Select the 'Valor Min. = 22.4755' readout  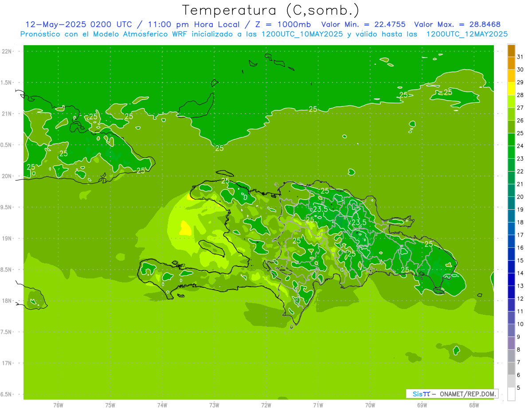364,24
